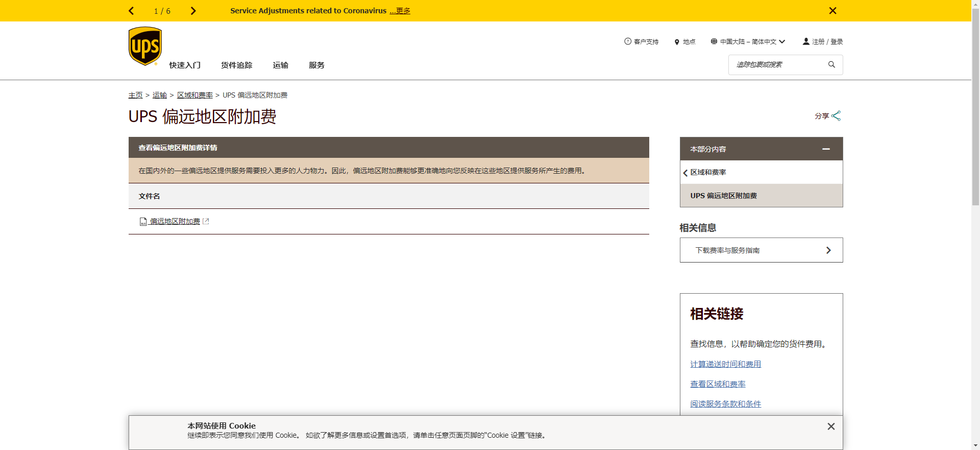This screenshot has height=450, width=980.
Task: Open 阅读服务条款和条件 link
Action: (x=725, y=404)
